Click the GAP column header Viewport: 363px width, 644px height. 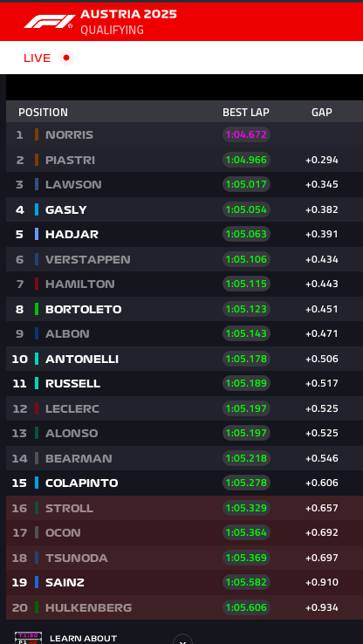point(321,112)
